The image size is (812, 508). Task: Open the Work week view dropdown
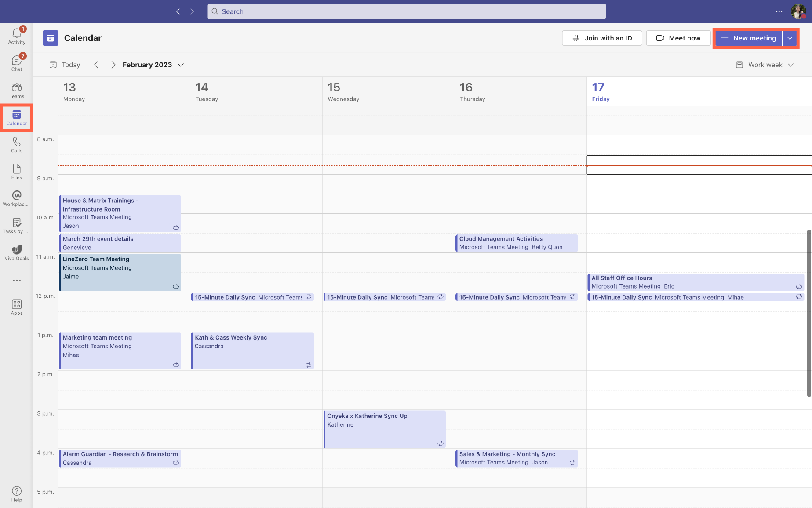pos(765,65)
